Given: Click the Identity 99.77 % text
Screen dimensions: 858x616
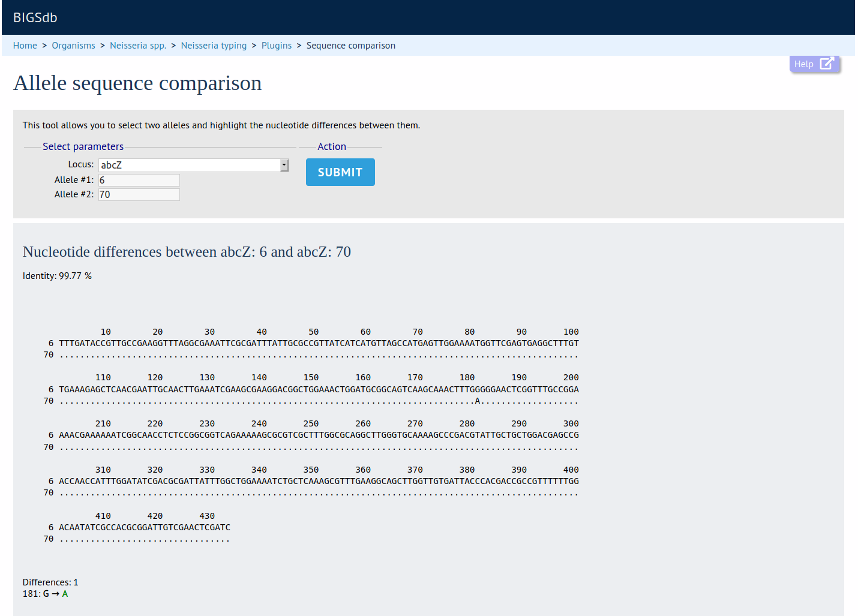Looking at the screenshot, I should (x=57, y=276).
